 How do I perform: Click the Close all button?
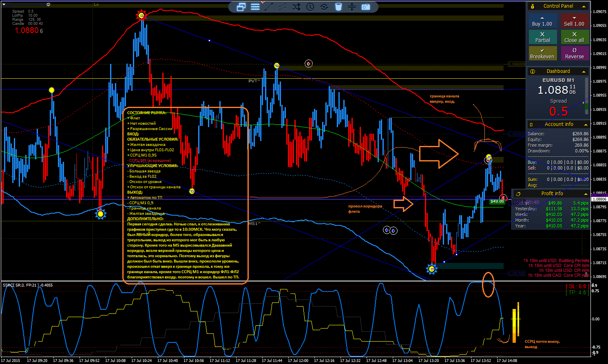click(x=575, y=37)
